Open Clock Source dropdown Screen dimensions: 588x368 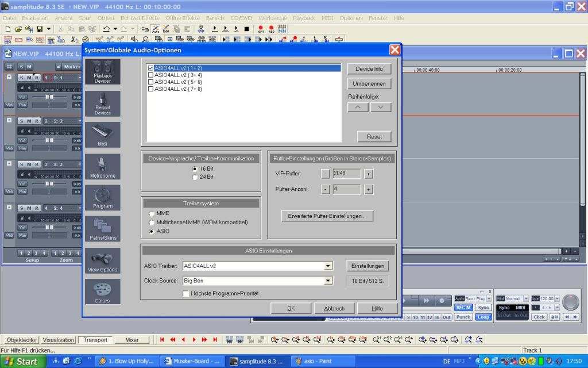[328, 281]
